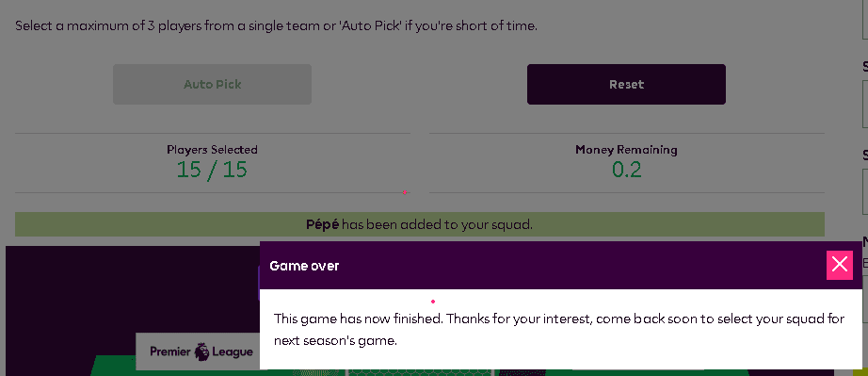Click the Players Selected label
This screenshot has width=868, height=376.
tap(212, 150)
